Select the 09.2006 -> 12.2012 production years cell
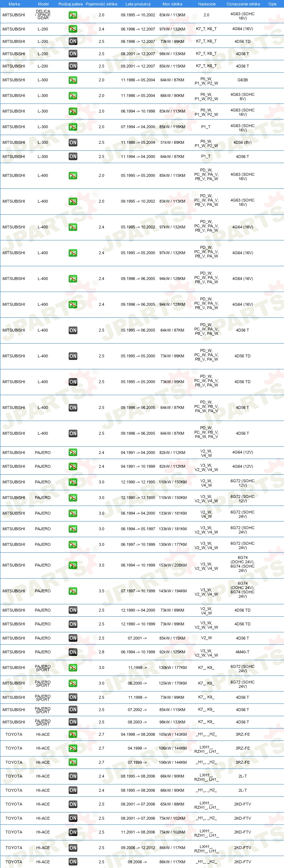Image resolution: width=284 pixels, height=868 pixels. (138, 848)
